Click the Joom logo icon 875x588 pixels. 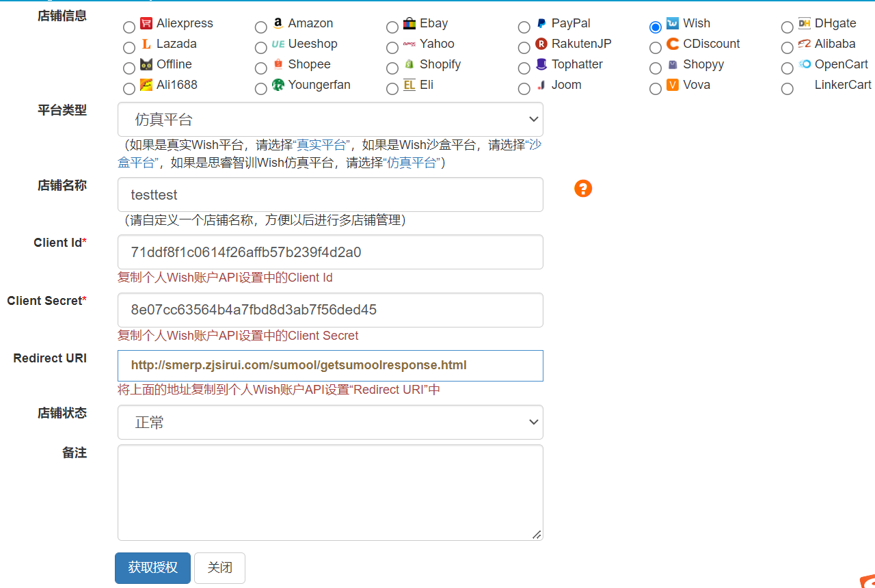(x=541, y=85)
